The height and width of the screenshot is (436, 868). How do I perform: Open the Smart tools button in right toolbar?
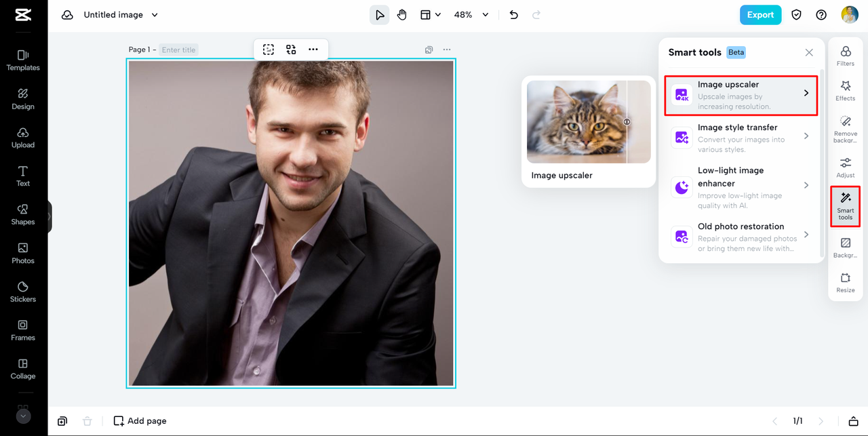(846, 206)
